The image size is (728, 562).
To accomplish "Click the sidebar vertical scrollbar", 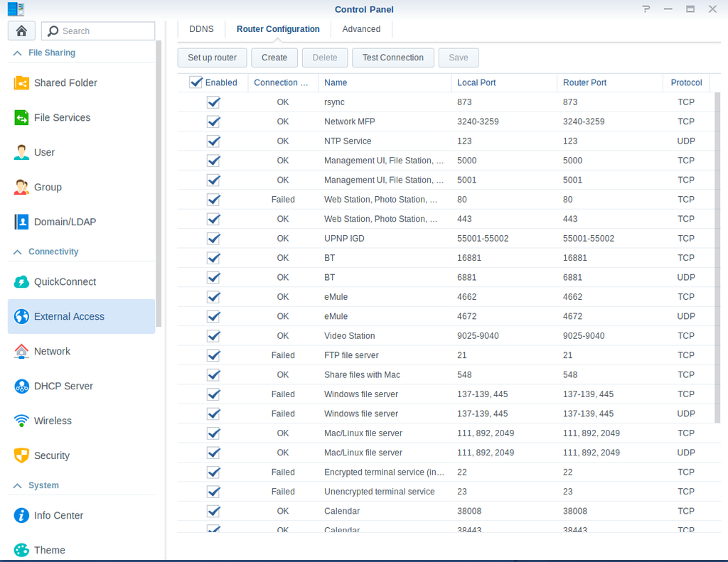I will click(159, 184).
